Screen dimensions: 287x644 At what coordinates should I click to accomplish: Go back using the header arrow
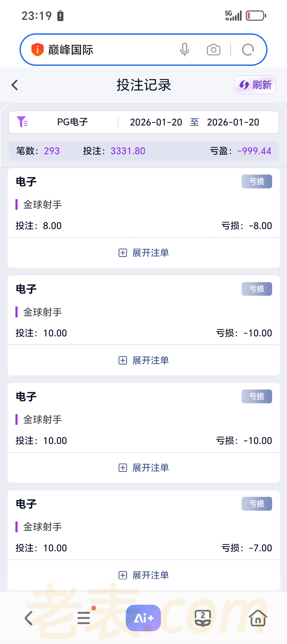(x=15, y=85)
